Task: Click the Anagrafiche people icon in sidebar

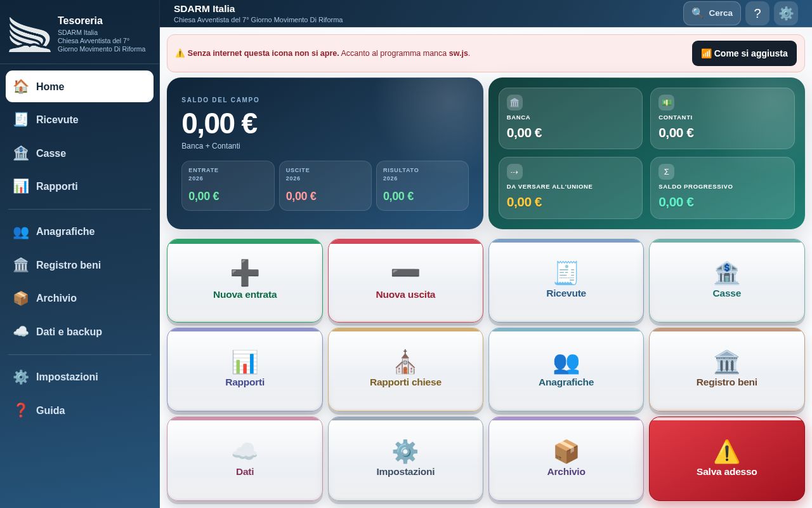Action: [21, 232]
